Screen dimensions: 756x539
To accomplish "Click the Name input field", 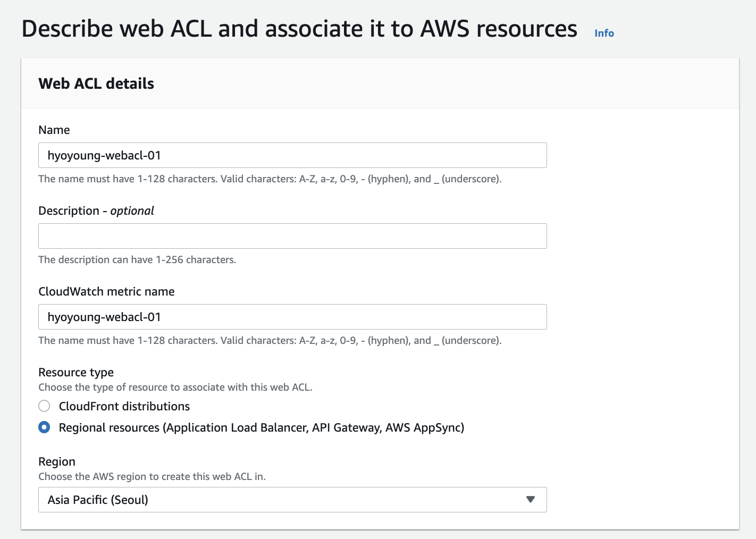I will (292, 155).
